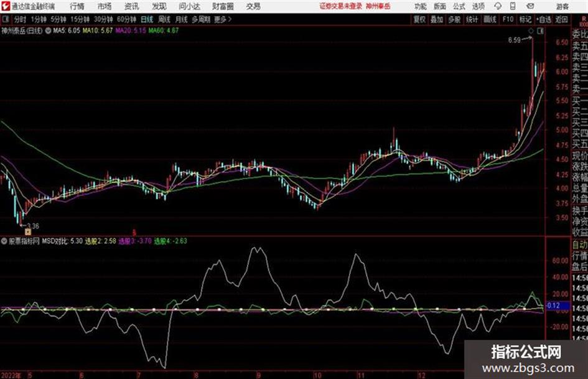Expand the sub-chart indicator dropdown near 股票指标网
Screen dimensions: 588x379
[4, 241]
